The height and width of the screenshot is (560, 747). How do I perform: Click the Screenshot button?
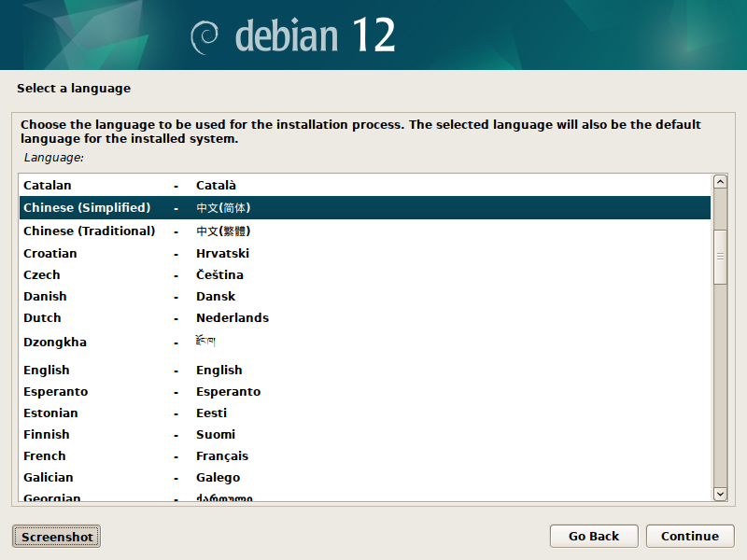(56, 536)
